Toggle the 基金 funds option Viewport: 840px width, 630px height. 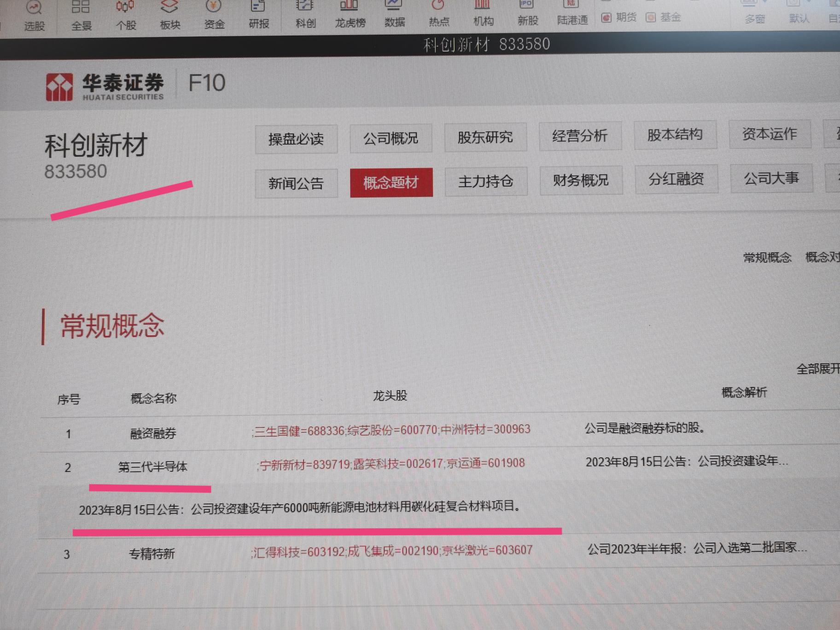click(663, 17)
